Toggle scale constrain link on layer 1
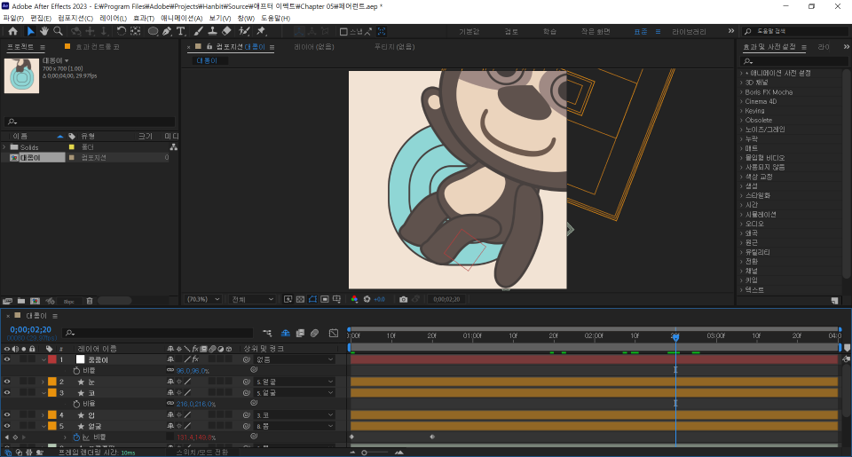This screenshot has width=852, height=457. click(x=171, y=371)
